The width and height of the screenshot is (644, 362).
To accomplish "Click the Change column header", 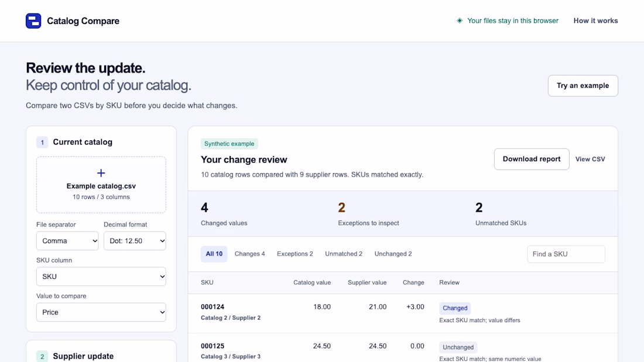I will pos(413,283).
